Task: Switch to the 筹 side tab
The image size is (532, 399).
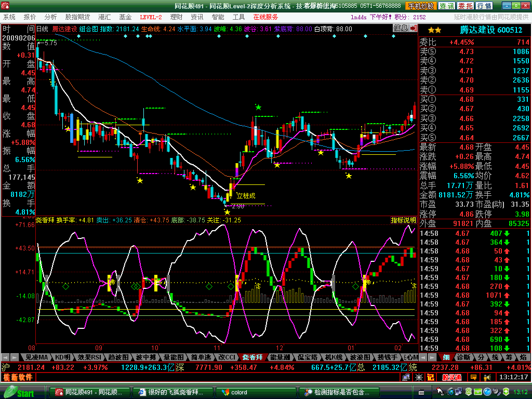Action: (509, 357)
